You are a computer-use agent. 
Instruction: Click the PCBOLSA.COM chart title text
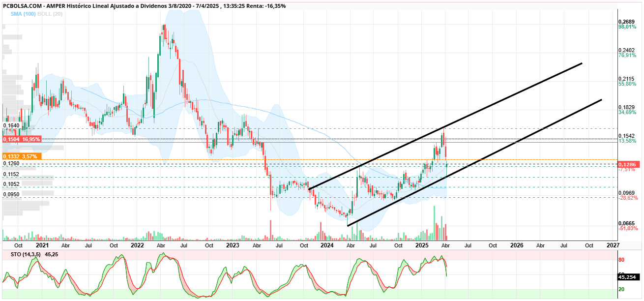tap(23, 6)
